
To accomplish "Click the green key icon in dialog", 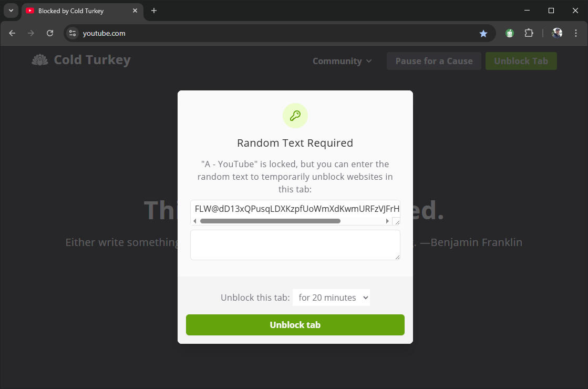I will point(295,116).
